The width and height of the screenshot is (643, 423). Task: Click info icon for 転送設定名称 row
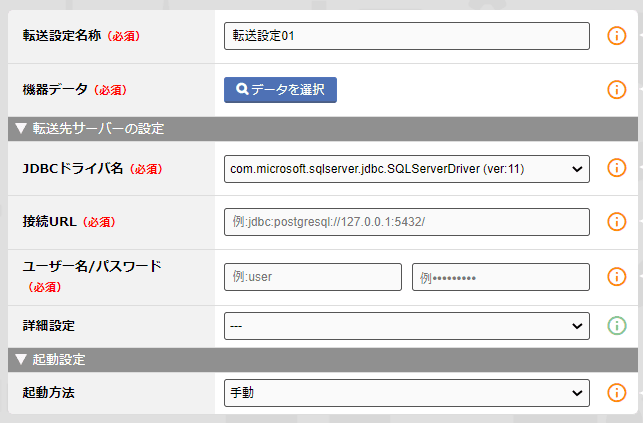pos(616,36)
